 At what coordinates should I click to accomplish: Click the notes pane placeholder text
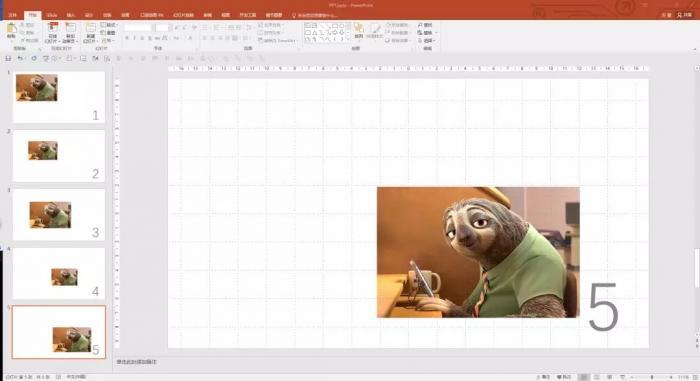click(x=137, y=362)
